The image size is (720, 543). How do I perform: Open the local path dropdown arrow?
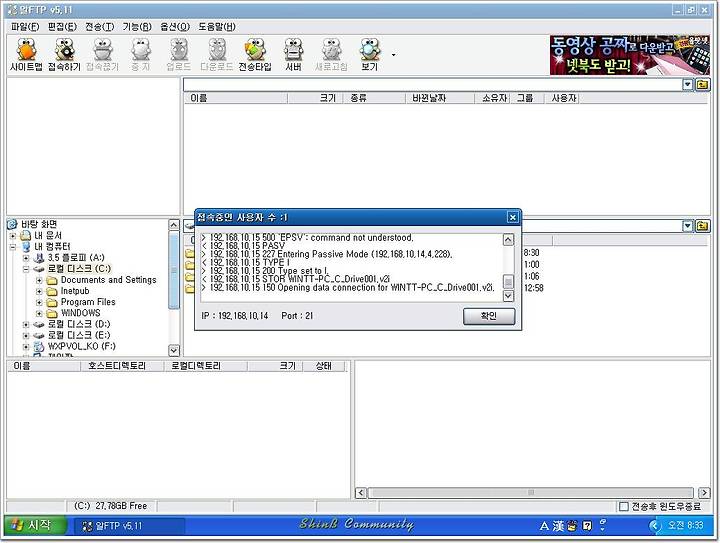(687, 226)
